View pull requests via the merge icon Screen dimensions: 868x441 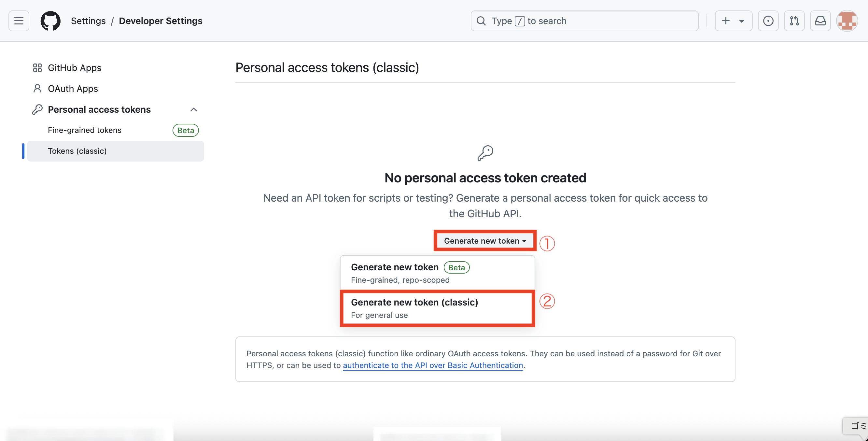point(794,21)
